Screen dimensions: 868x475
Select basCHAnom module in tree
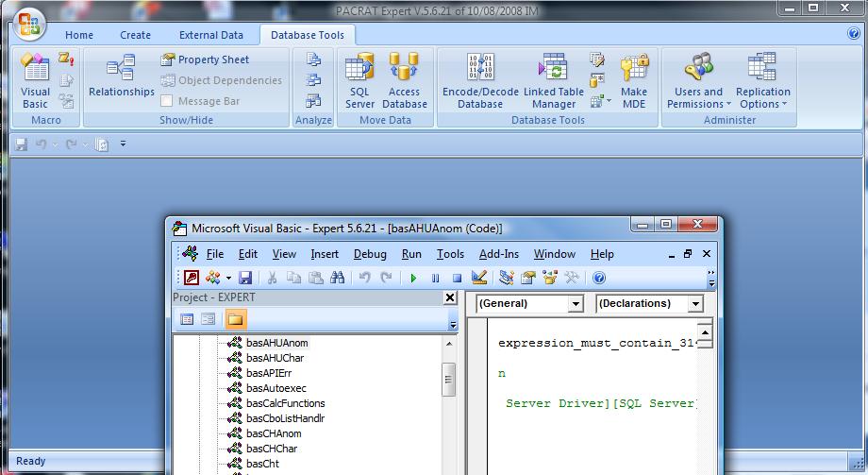274,433
